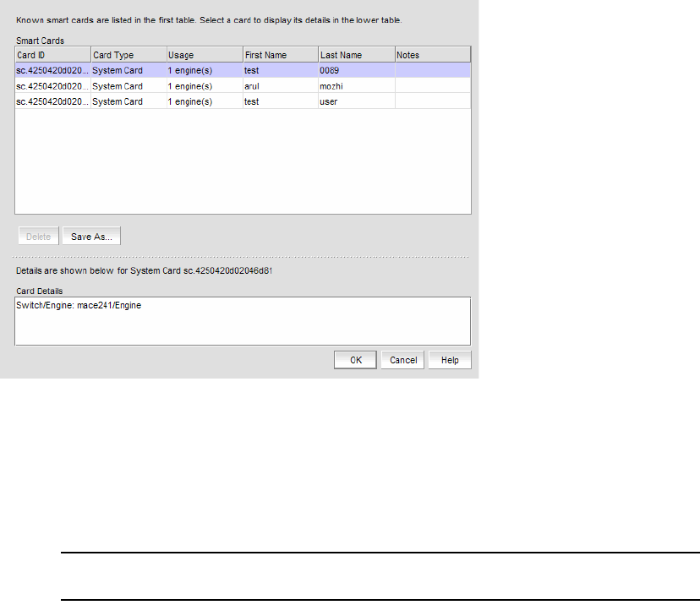700x605 pixels.
Task: Click the Card ID cell in the first row
Action: (x=52, y=71)
